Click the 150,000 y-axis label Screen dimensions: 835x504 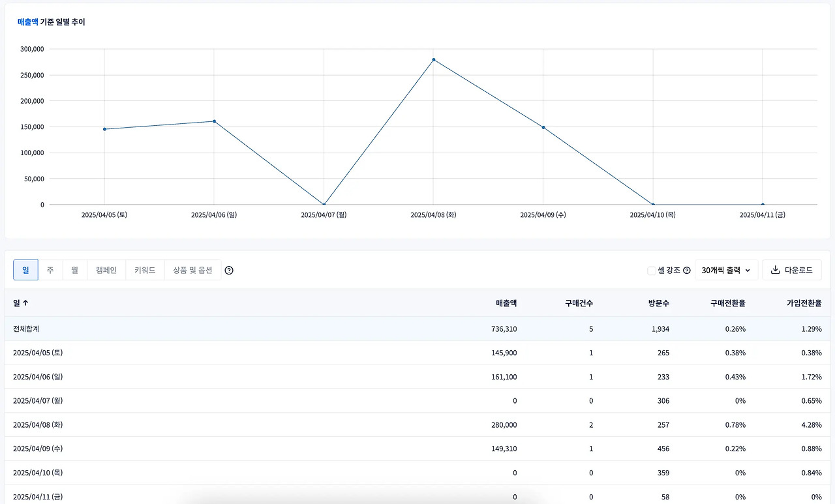pyautogui.click(x=32, y=126)
